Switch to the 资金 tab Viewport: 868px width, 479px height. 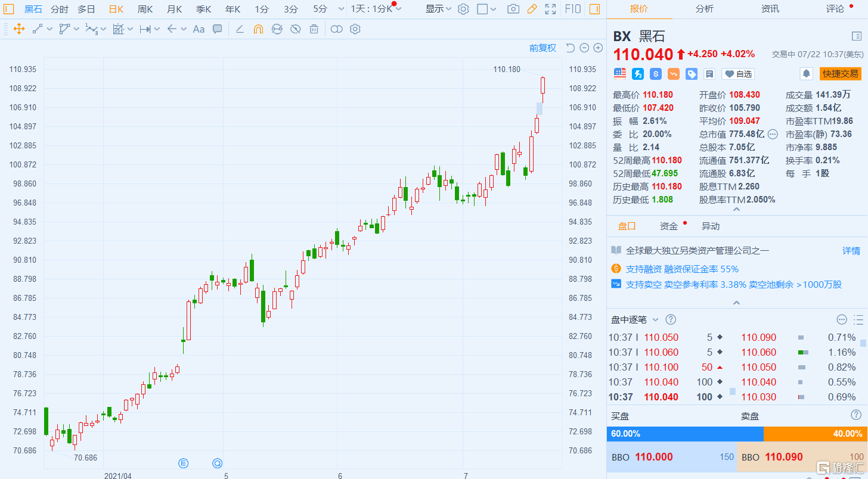[x=669, y=226]
